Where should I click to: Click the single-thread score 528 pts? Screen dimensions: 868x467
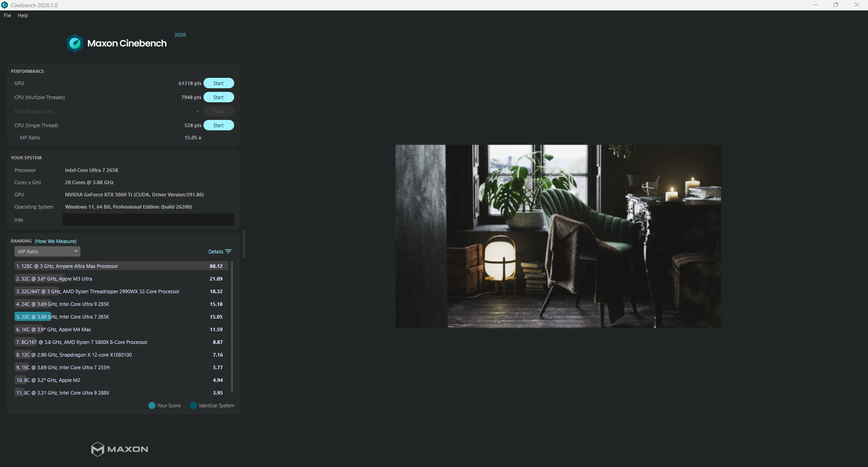click(193, 125)
